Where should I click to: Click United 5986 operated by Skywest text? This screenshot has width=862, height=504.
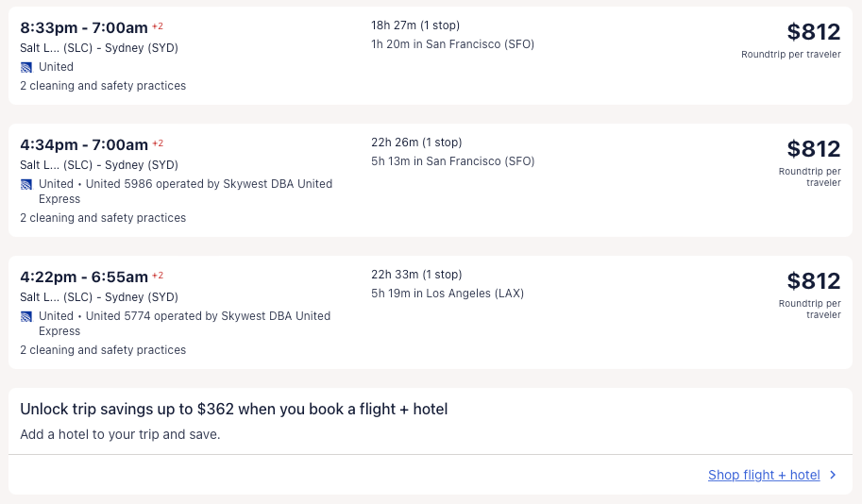(x=208, y=184)
